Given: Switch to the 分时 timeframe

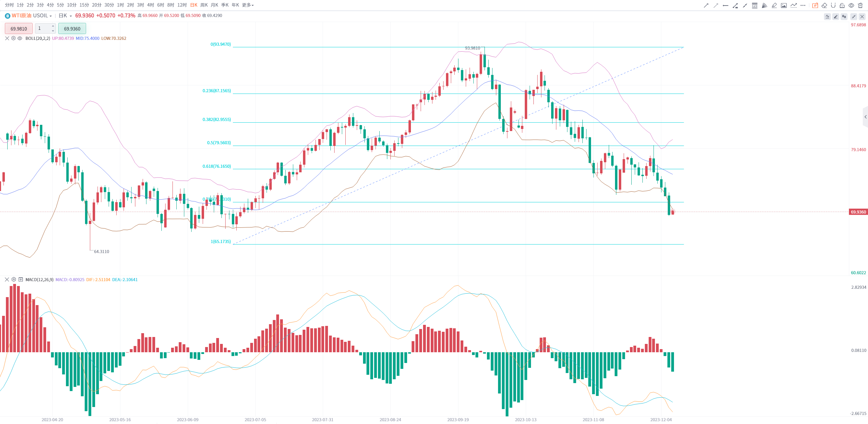Looking at the screenshot, I should pos(9,5).
